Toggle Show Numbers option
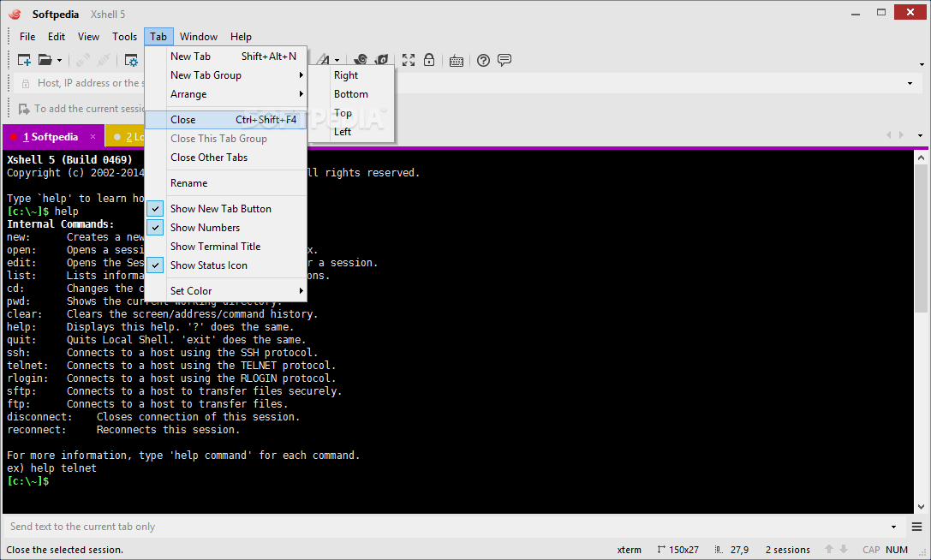931x560 pixels. tap(225, 228)
